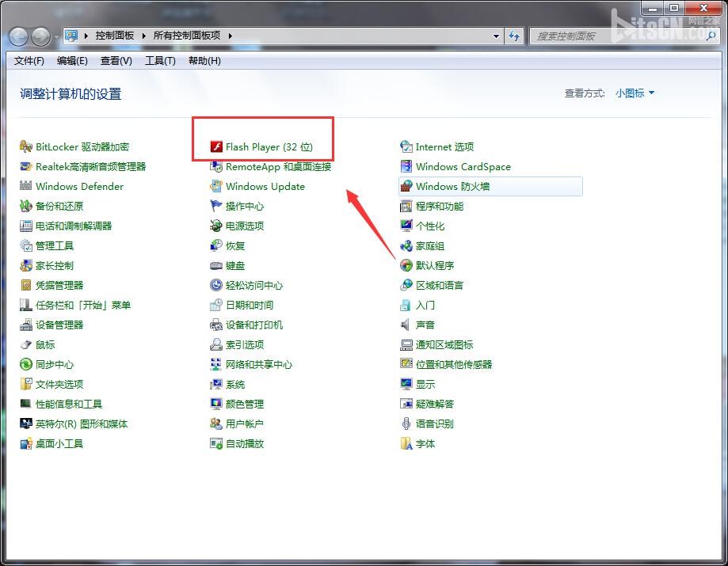The width and height of the screenshot is (728, 566).
Task: Click the 控制面板 breadcrumb in address bar
Action: (x=115, y=36)
